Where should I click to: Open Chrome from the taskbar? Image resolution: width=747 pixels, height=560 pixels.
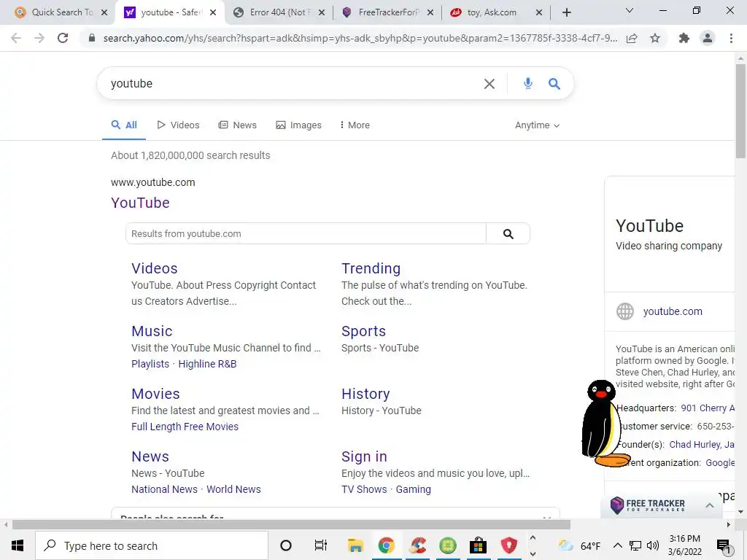pos(387,545)
